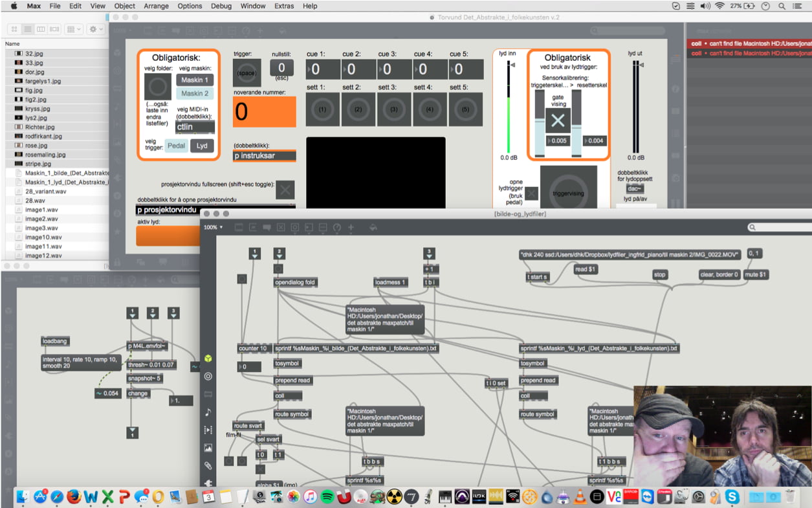Image resolution: width=812 pixels, height=508 pixels.
Task: Toggle the opne lydtrigger checkbox
Action: 531,193
